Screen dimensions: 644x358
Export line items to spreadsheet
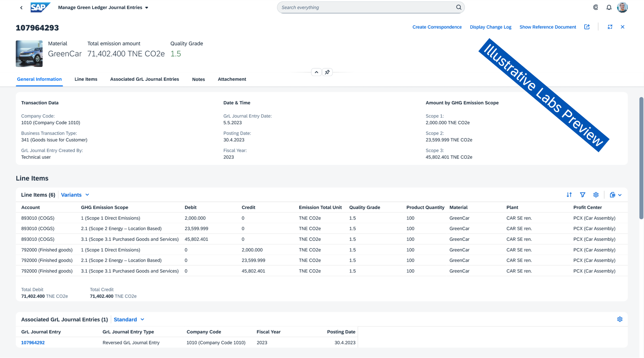click(613, 195)
